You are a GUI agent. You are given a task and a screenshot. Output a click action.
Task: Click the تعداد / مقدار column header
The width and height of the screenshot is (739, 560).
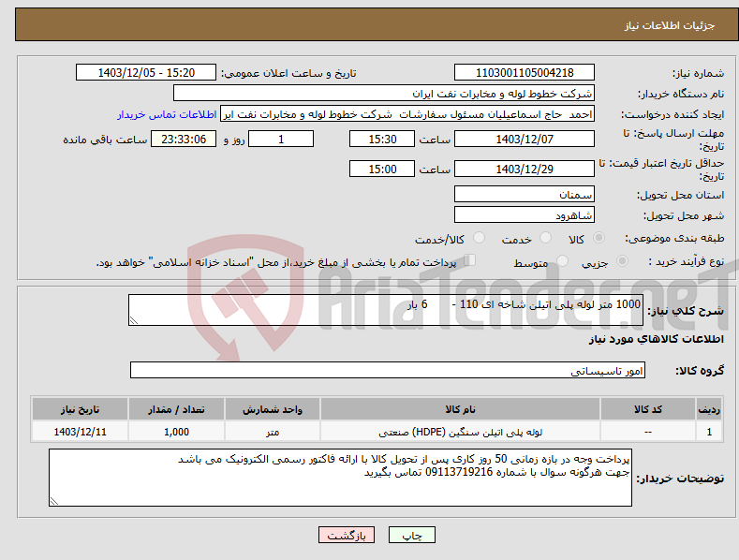(176, 409)
